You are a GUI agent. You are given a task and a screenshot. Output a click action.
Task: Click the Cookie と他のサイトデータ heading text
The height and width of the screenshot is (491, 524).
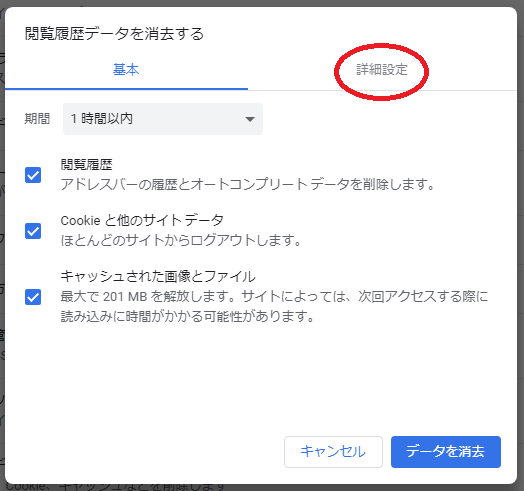(142, 220)
